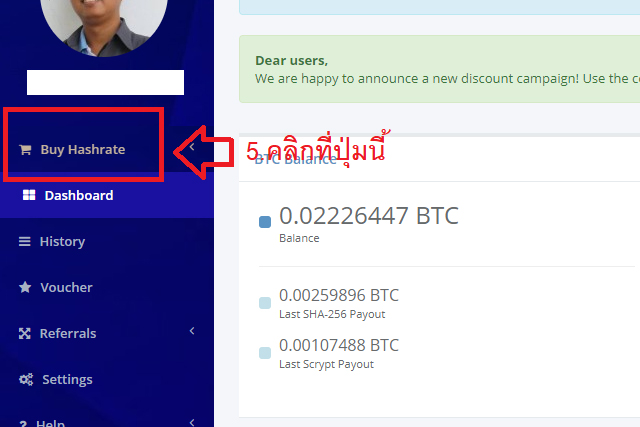Click the green discount campaign announcement
The width and height of the screenshot is (640, 427).
click(x=440, y=69)
